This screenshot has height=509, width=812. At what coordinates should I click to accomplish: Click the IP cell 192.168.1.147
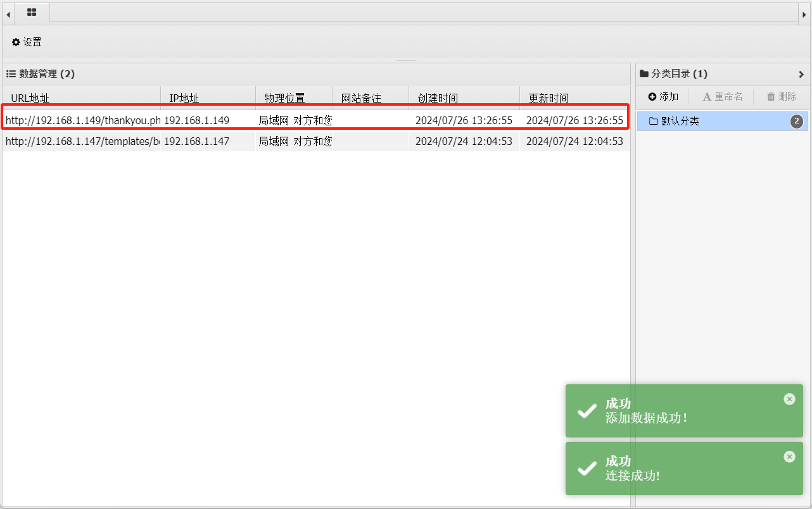point(208,141)
